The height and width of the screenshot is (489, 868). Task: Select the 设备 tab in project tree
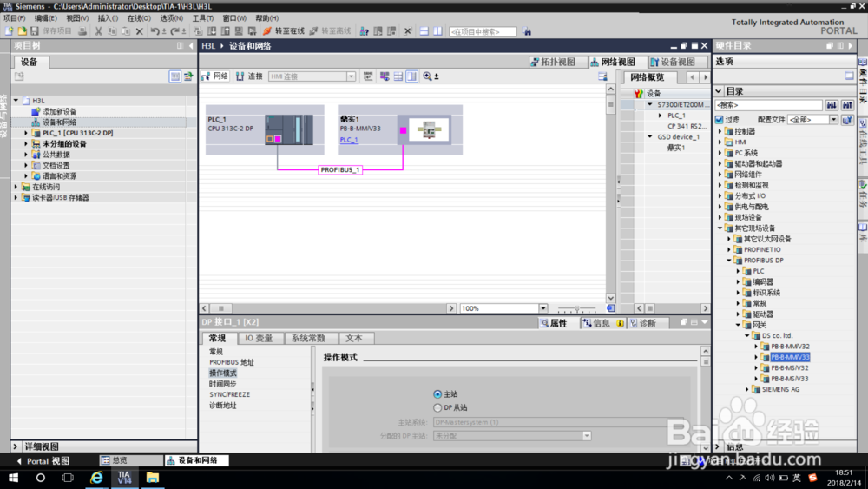pos(30,62)
